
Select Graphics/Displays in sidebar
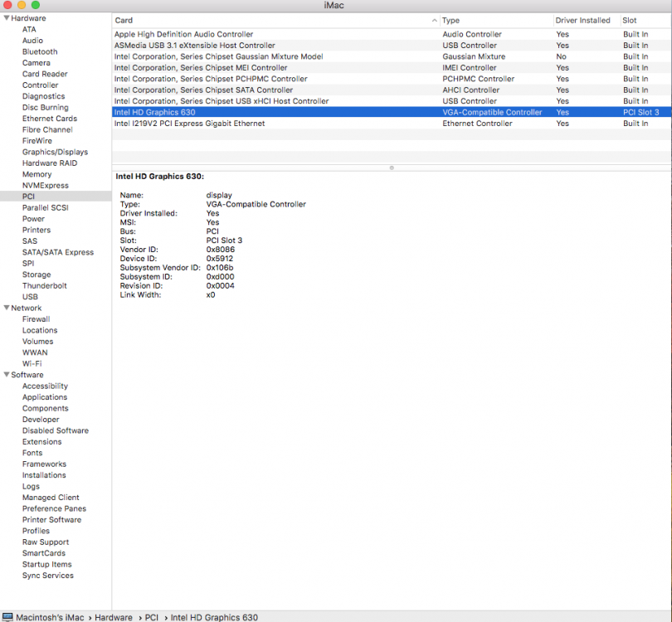point(56,152)
